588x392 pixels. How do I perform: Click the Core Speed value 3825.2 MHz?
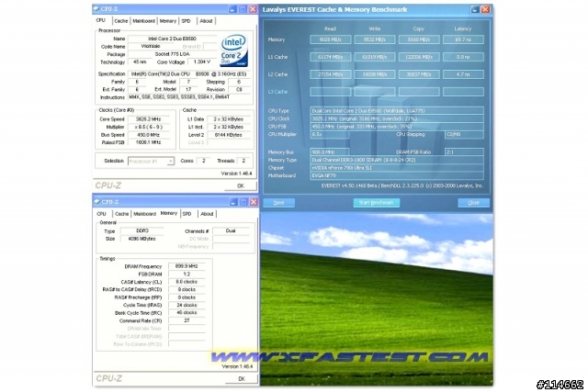[x=149, y=118]
